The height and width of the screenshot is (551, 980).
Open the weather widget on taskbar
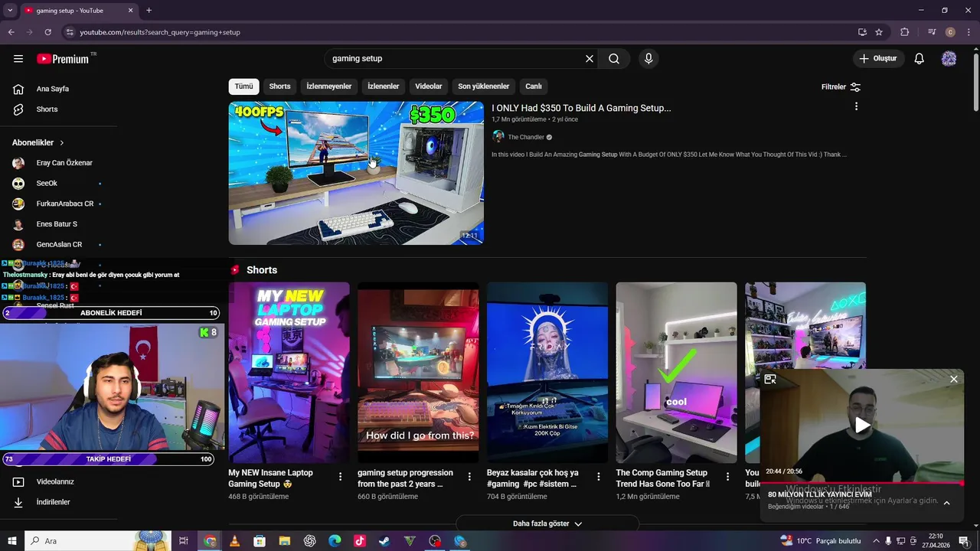[820, 541]
